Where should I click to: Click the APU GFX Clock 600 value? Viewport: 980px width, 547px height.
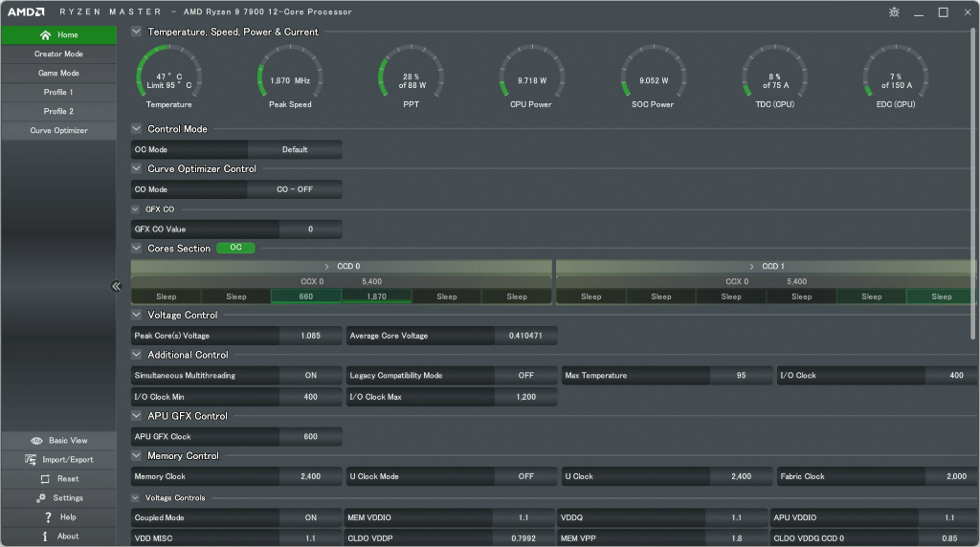(311, 436)
